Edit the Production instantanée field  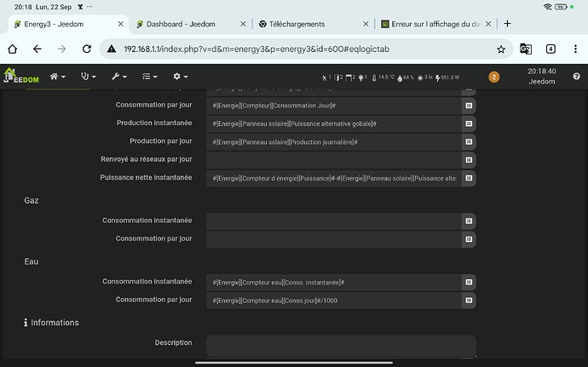pos(334,123)
